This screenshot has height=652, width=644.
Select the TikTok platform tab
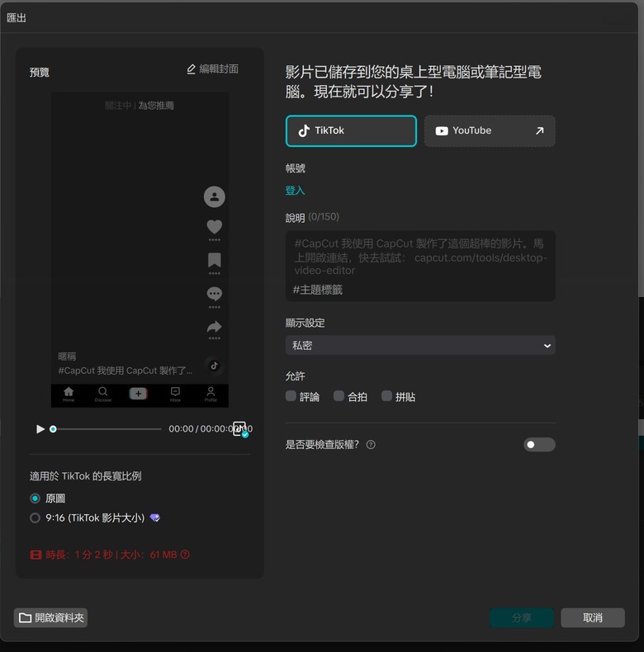tap(351, 131)
